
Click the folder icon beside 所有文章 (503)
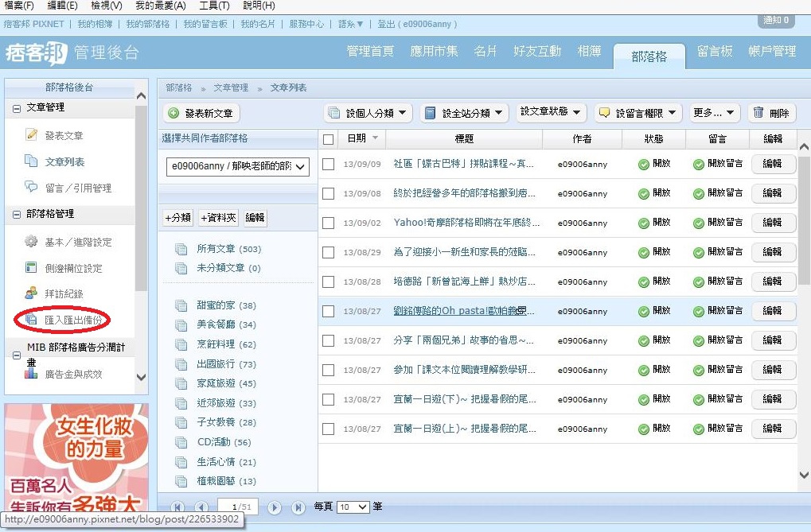pos(181,249)
